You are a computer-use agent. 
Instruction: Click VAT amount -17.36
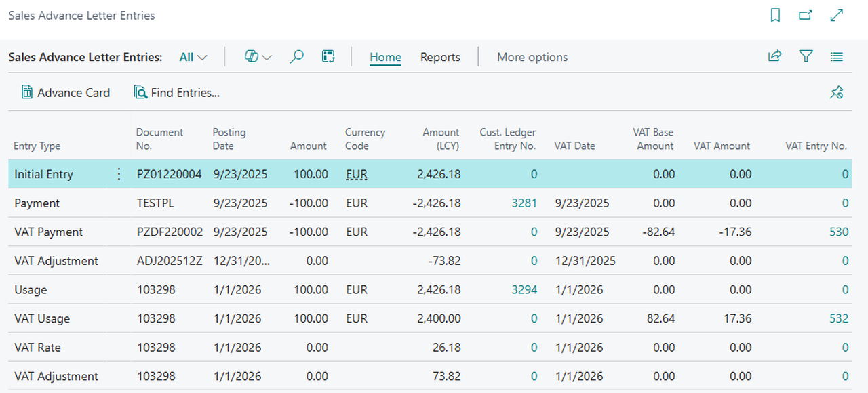pos(736,232)
